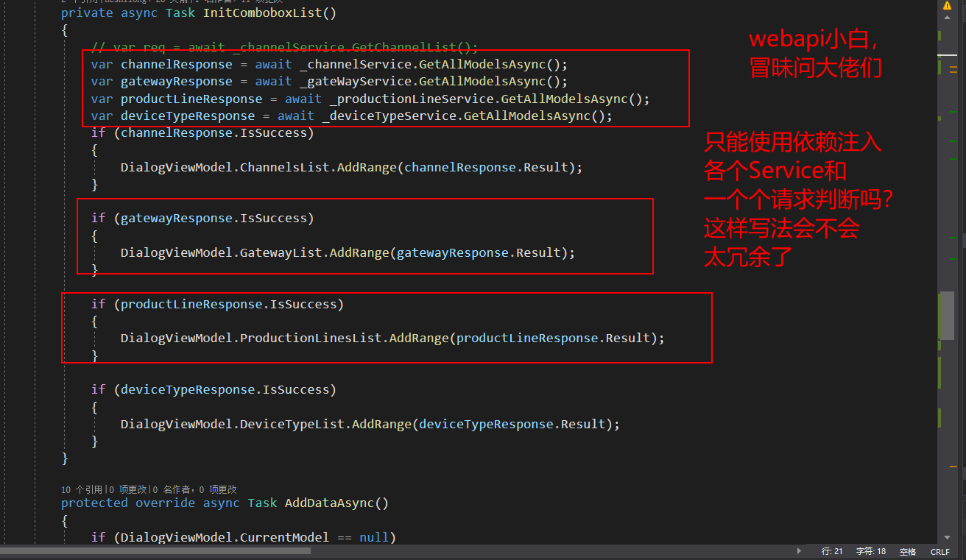This screenshot has width=966, height=560.
Task: Click the override keyword
Action: tap(165, 503)
